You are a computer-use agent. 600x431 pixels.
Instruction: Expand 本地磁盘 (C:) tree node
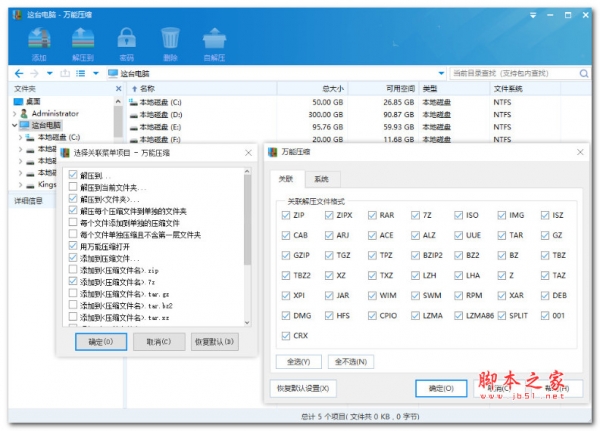[20, 137]
